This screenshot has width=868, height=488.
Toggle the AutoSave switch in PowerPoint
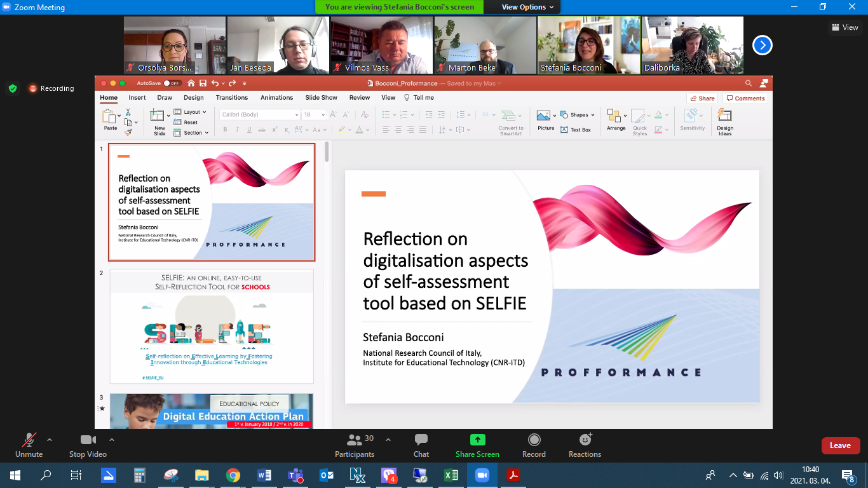coord(172,83)
